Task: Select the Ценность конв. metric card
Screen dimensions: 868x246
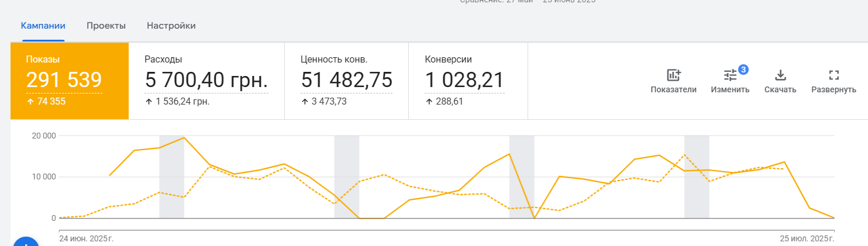Action: pyautogui.click(x=346, y=81)
